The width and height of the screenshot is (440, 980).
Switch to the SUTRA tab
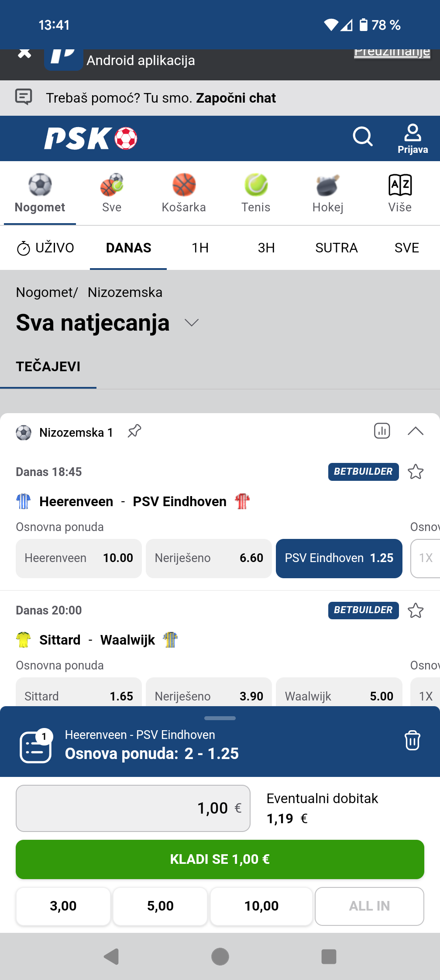coord(337,248)
